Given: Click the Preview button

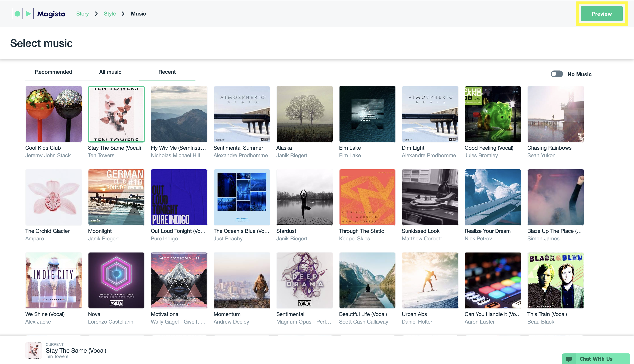Looking at the screenshot, I should click(601, 14).
